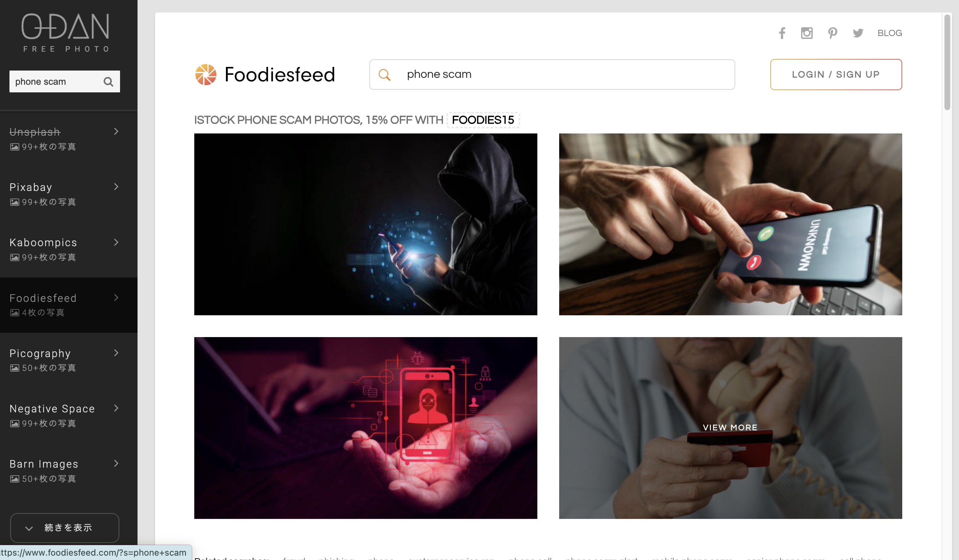Select Picography in the sidebar

pos(68,360)
